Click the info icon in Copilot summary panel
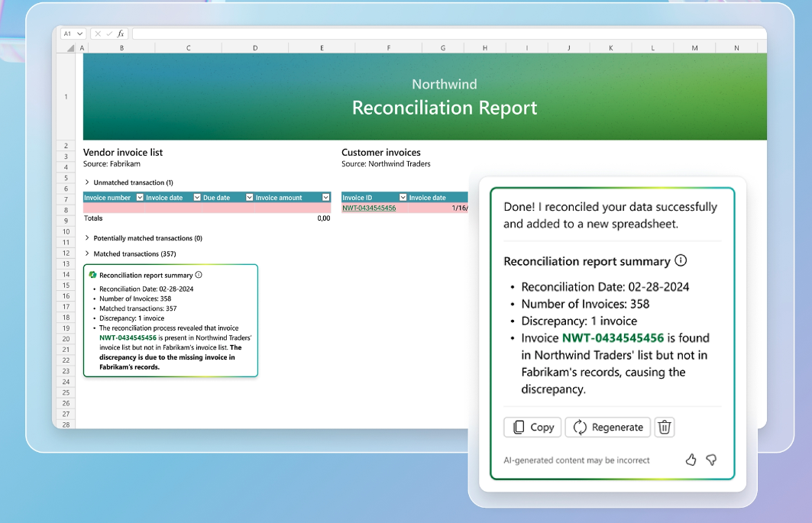The width and height of the screenshot is (812, 523). (x=681, y=260)
